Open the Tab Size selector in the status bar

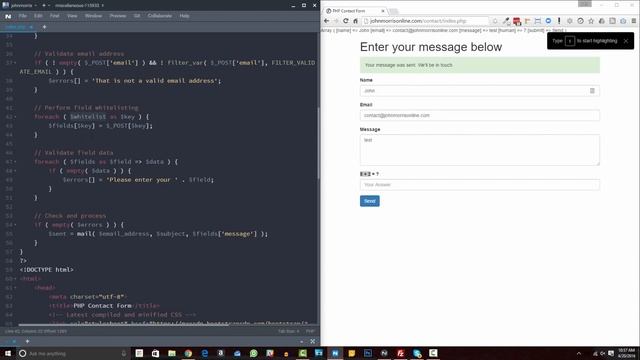tap(289, 331)
